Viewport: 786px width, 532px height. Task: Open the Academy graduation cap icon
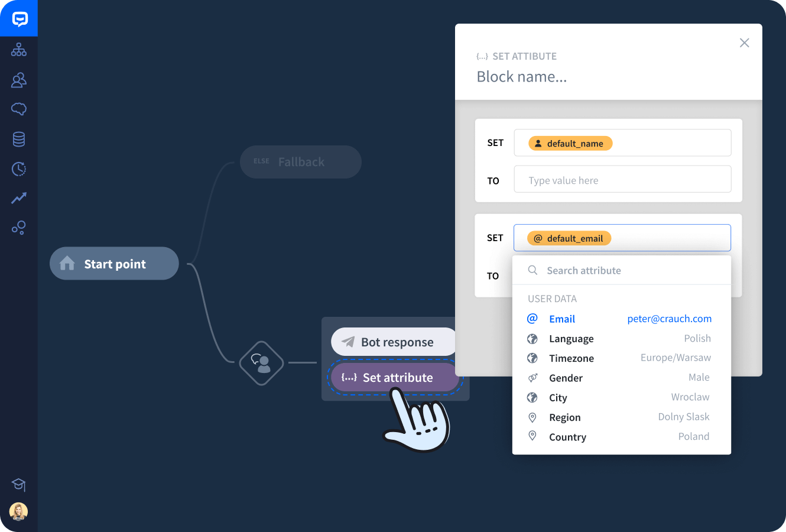[19, 485]
